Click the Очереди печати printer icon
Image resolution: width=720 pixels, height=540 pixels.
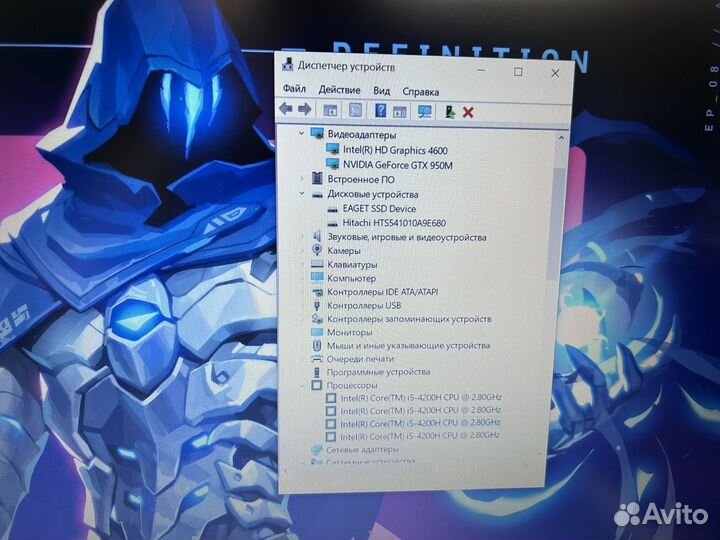[x=317, y=358]
